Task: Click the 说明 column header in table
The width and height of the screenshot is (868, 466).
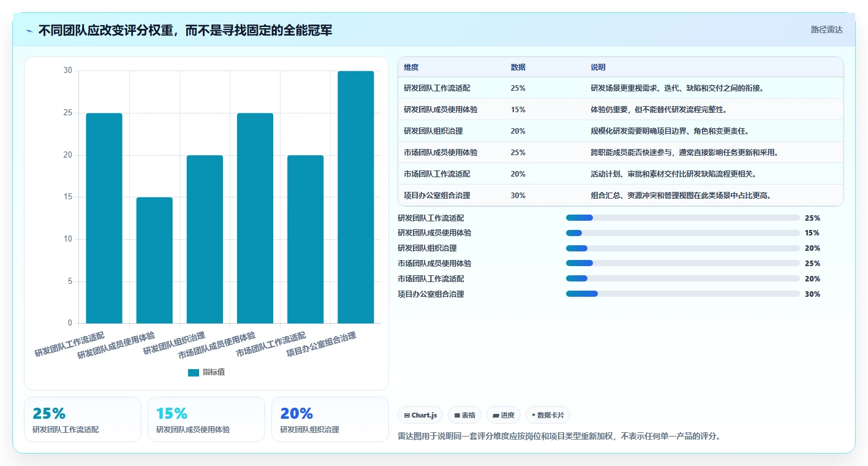Action: 598,67
